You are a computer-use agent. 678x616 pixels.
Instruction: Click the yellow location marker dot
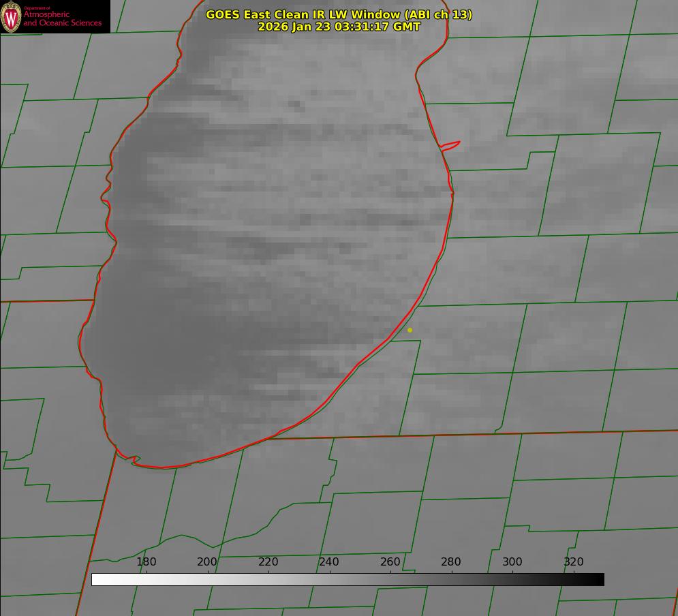pyautogui.click(x=410, y=330)
